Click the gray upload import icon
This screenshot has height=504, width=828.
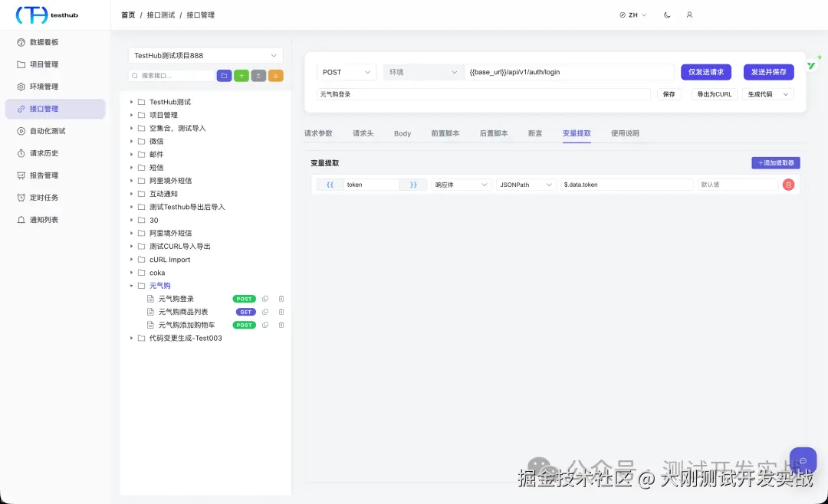click(x=258, y=76)
